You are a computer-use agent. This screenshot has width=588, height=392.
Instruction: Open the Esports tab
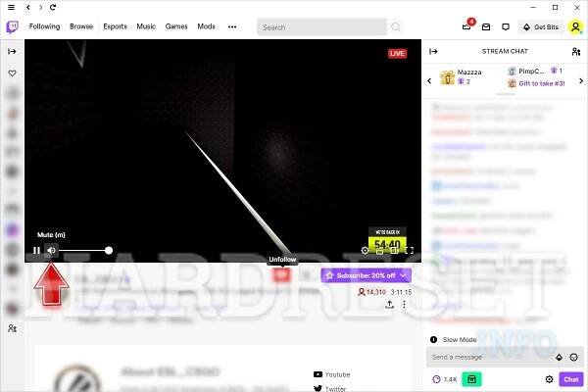tap(116, 26)
